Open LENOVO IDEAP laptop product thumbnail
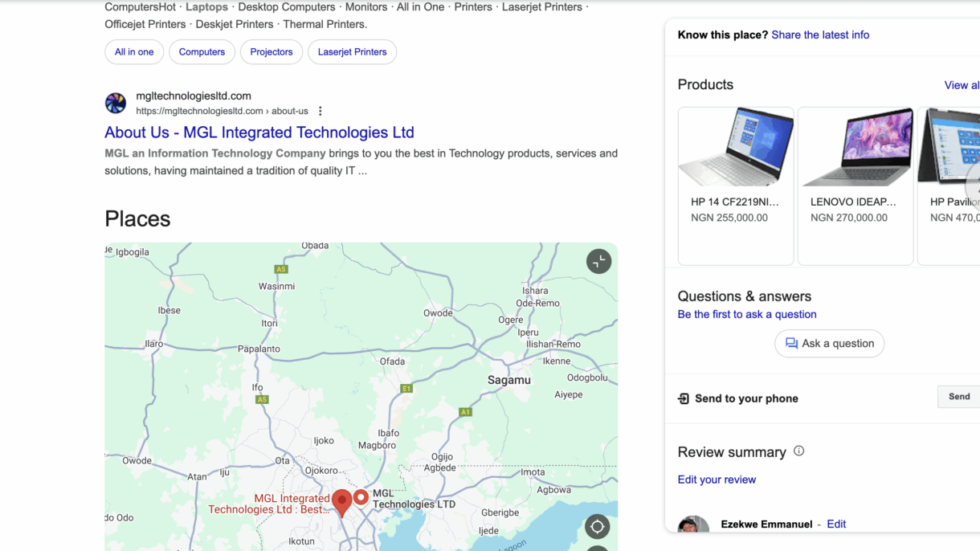Viewport: 980px width, 551px height. [855, 147]
